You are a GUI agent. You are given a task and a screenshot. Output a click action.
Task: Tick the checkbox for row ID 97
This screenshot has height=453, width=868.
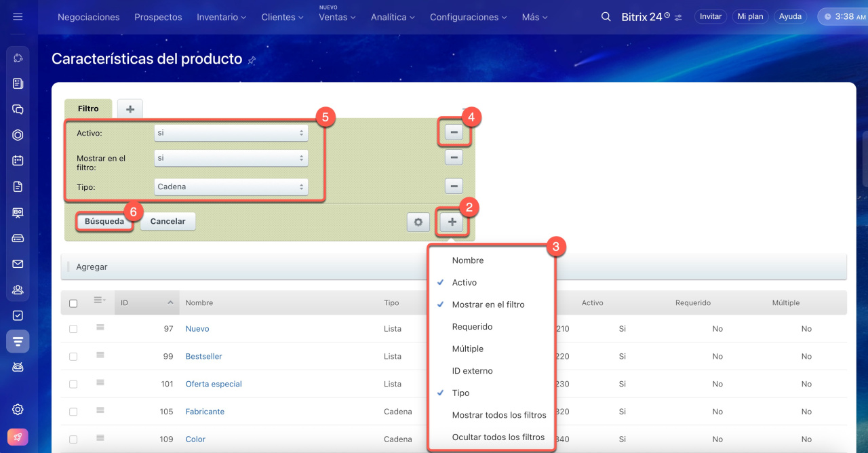pos(73,329)
